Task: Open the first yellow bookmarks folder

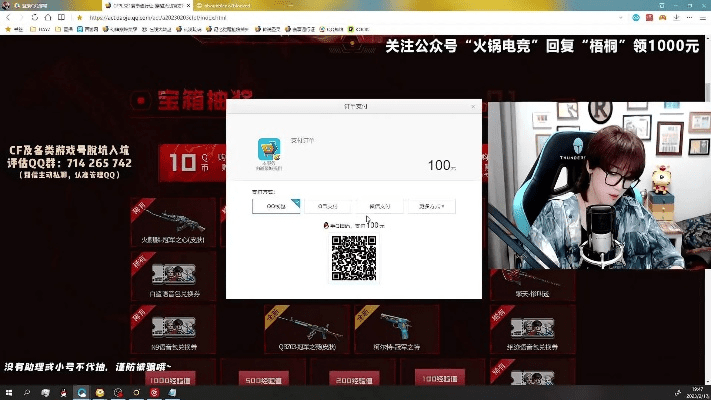Action: [x=40, y=29]
